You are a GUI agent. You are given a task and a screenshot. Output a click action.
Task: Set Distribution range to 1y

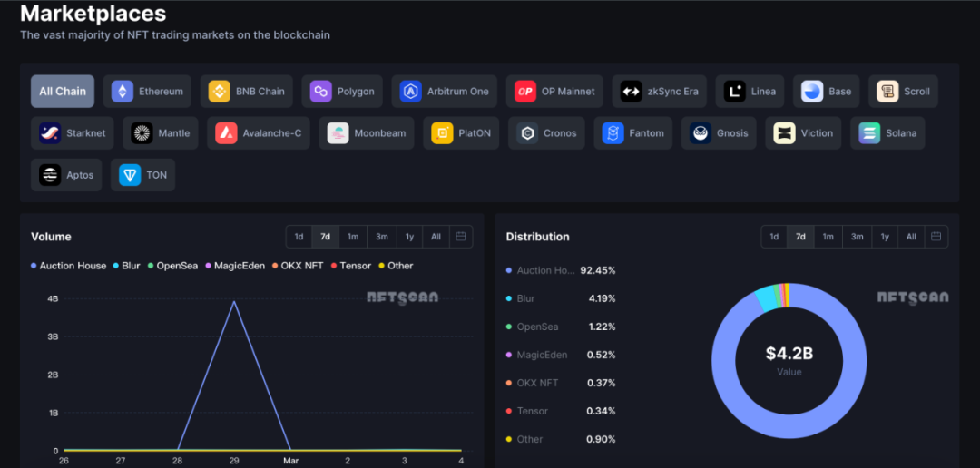click(884, 237)
